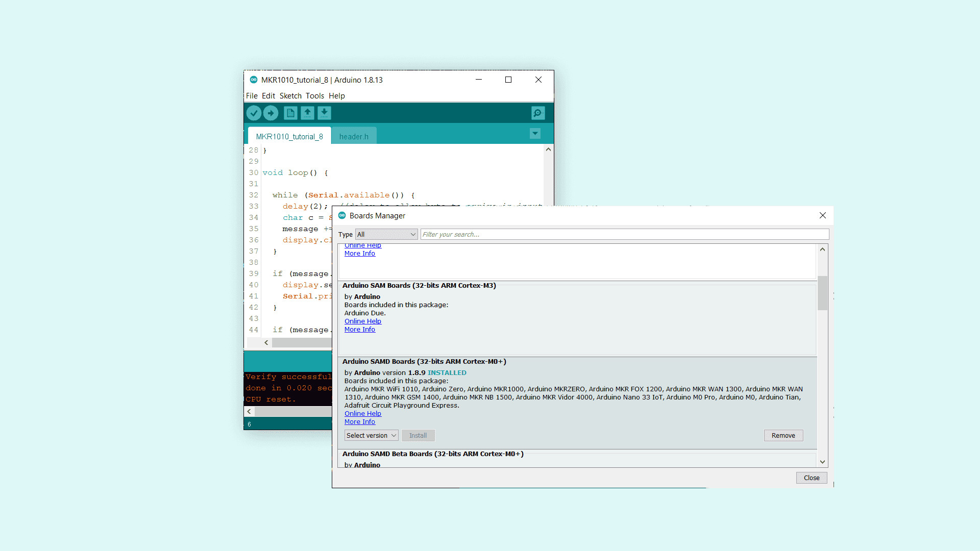980x551 pixels.
Task: Open the Serial Monitor magnifier icon
Action: pyautogui.click(x=538, y=113)
